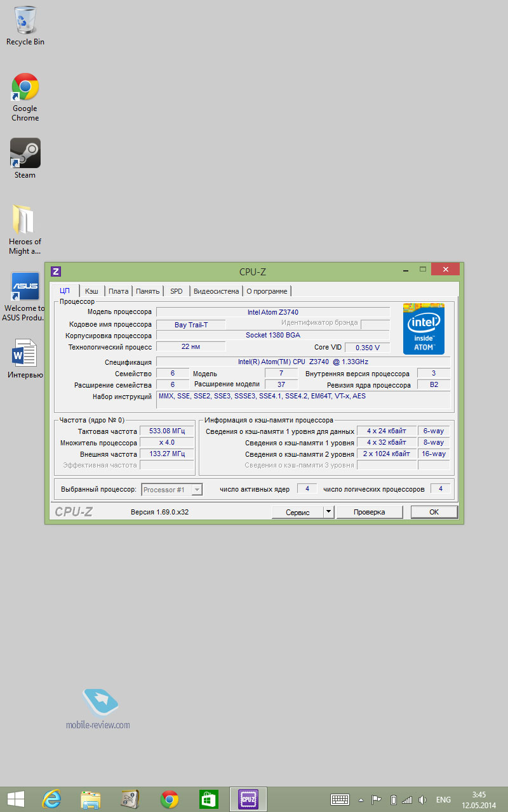This screenshot has width=508, height=812.
Task: Switch to the Кэш tab
Action: (91, 291)
